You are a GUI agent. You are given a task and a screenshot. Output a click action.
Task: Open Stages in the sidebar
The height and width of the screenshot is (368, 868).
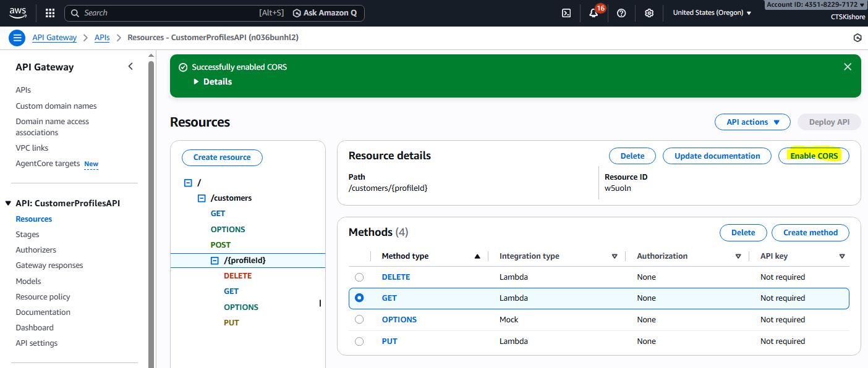(27, 235)
